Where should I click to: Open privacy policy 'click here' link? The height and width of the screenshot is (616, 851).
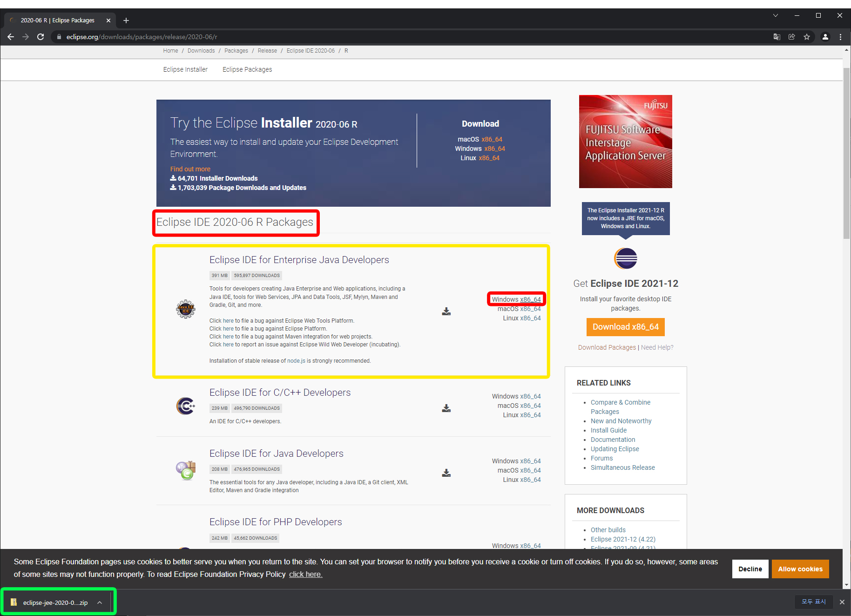pos(305,575)
